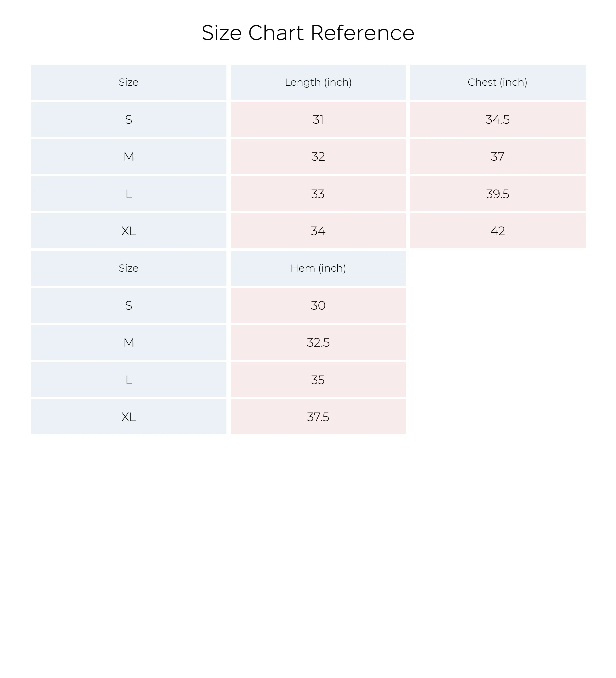Click the Size Chart Reference title
Image resolution: width=616 pixels, height=678 pixels.
308,33
